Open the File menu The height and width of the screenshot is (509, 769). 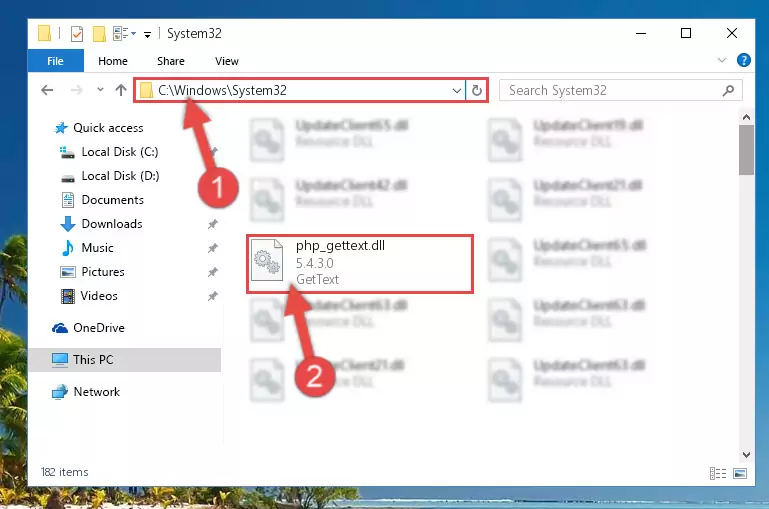(x=55, y=61)
